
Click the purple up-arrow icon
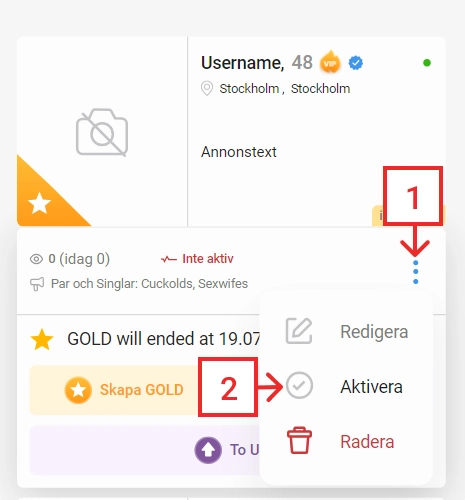[x=208, y=450]
